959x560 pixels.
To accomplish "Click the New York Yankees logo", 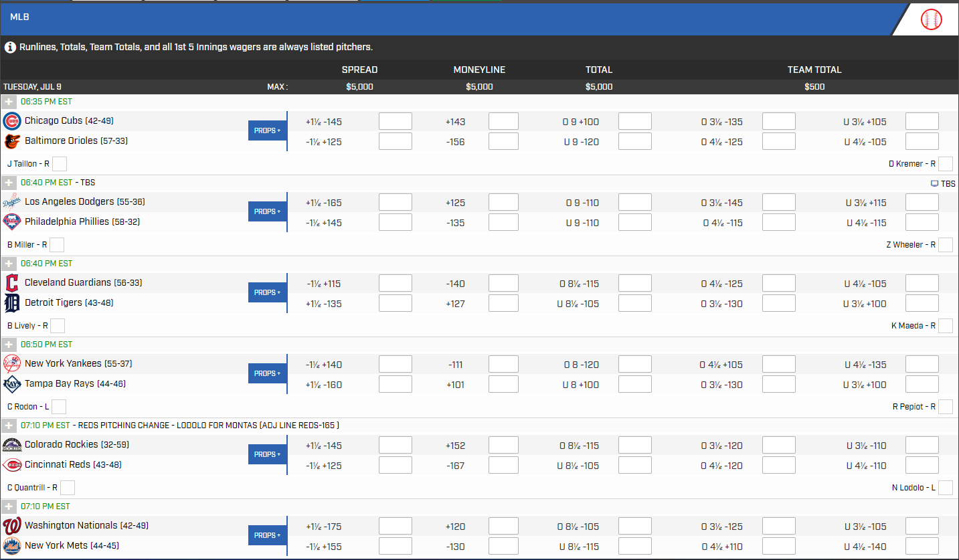I will [x=12, y=364].
